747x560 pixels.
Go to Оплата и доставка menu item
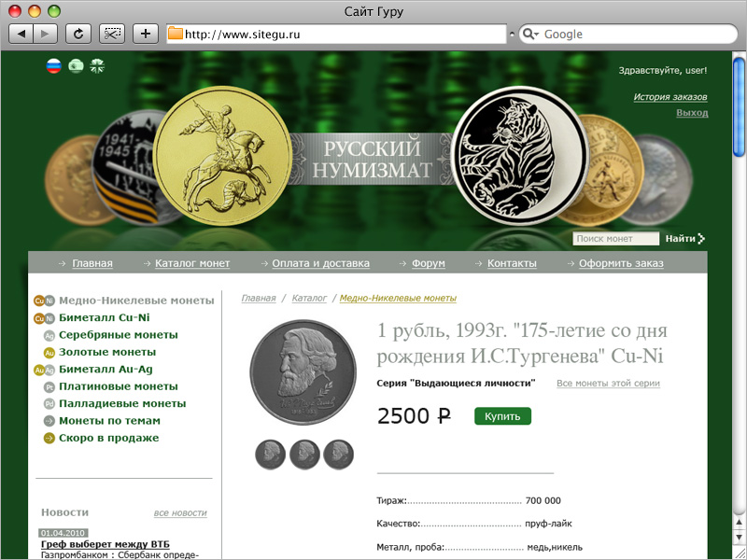(320, 263)
